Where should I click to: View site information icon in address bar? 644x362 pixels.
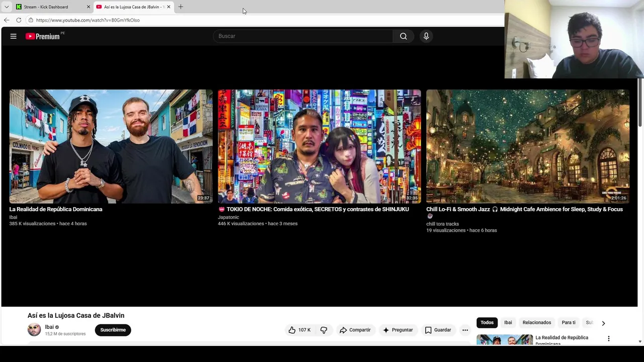[31, 20]
